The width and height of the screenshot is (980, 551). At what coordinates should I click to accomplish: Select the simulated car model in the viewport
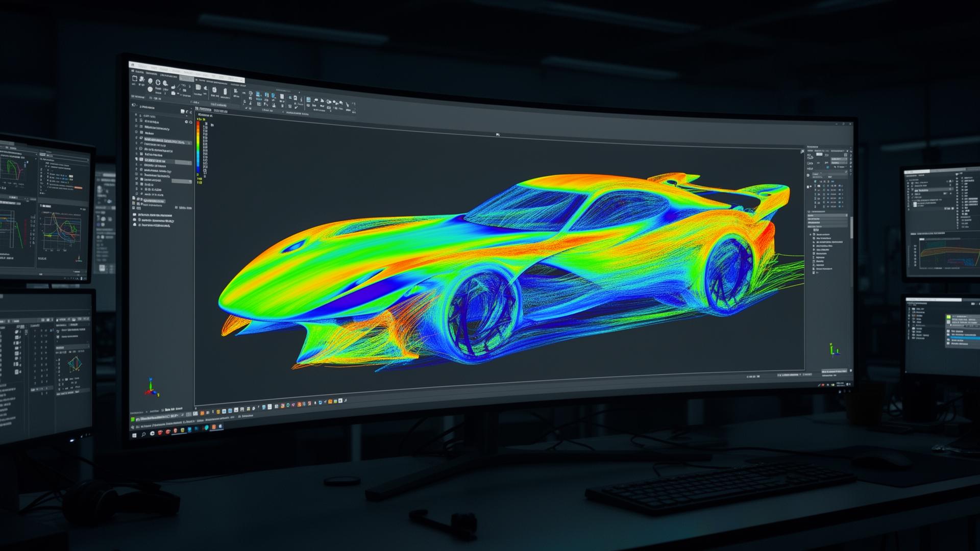point(505,270)
